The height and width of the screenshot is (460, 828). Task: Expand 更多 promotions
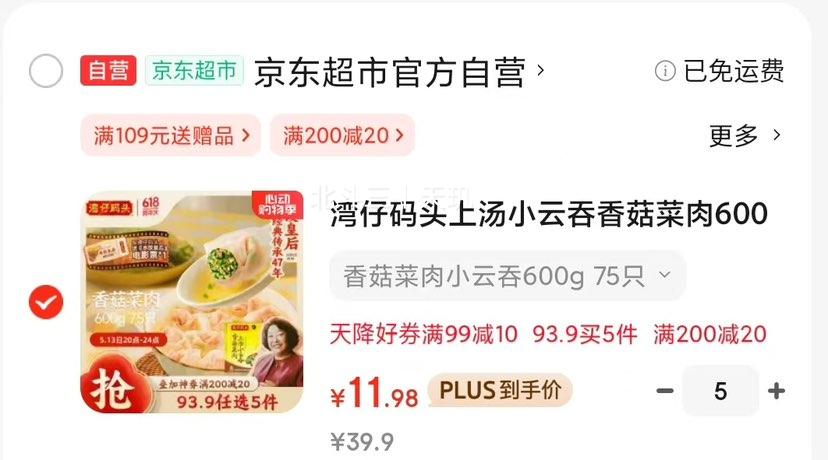pyautogui.click(x=745, y=136)
